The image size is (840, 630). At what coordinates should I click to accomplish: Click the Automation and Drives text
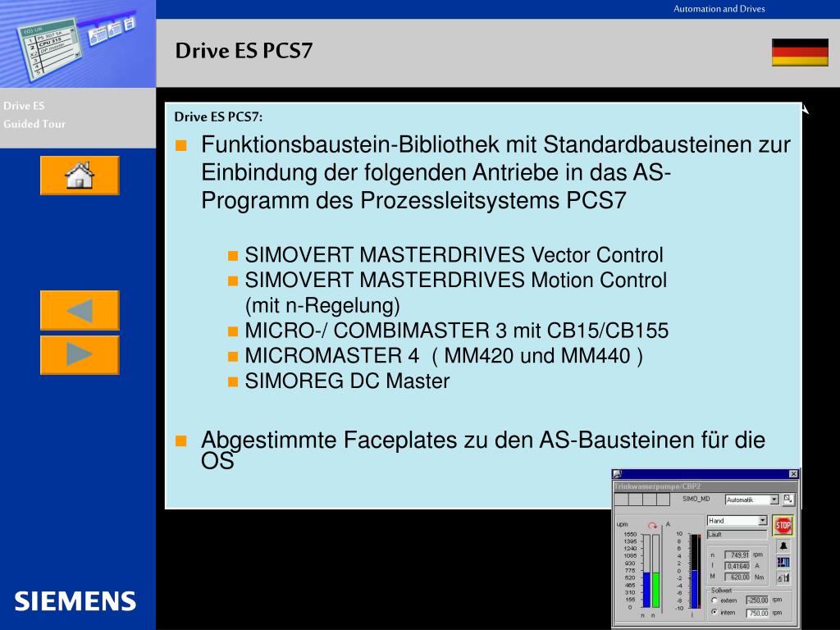(719, 8)
